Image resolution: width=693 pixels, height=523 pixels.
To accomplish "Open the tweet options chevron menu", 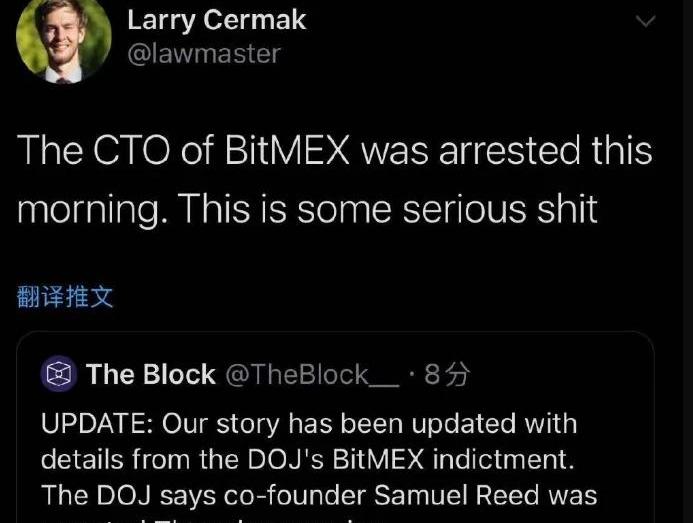I will pos(646,21).
